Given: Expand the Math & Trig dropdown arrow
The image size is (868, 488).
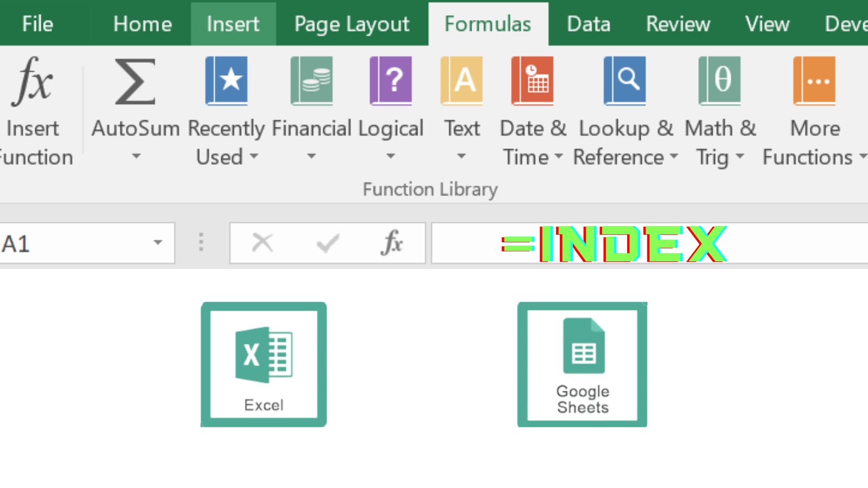Looking at the screenshot, I should point(739,156).
